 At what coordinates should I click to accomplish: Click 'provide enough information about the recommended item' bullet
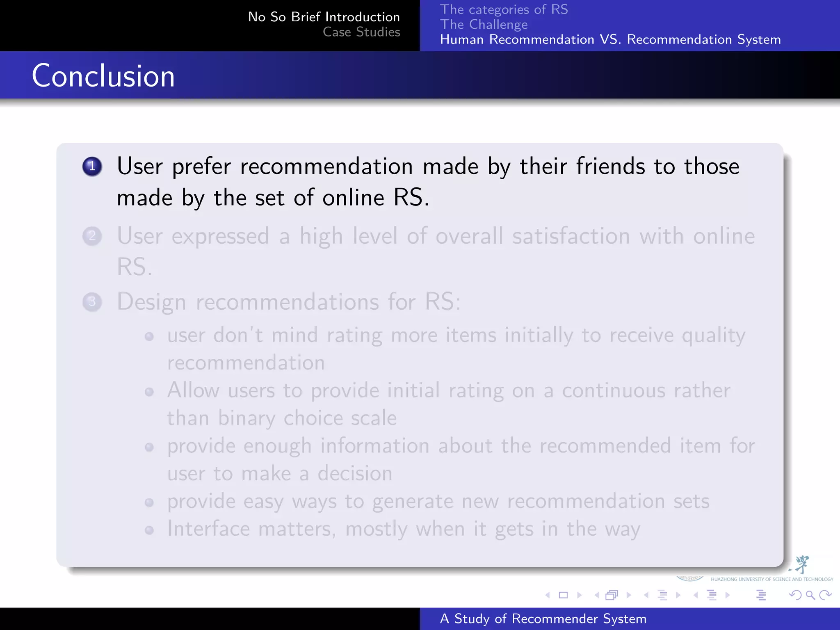(x=461, y=459)
